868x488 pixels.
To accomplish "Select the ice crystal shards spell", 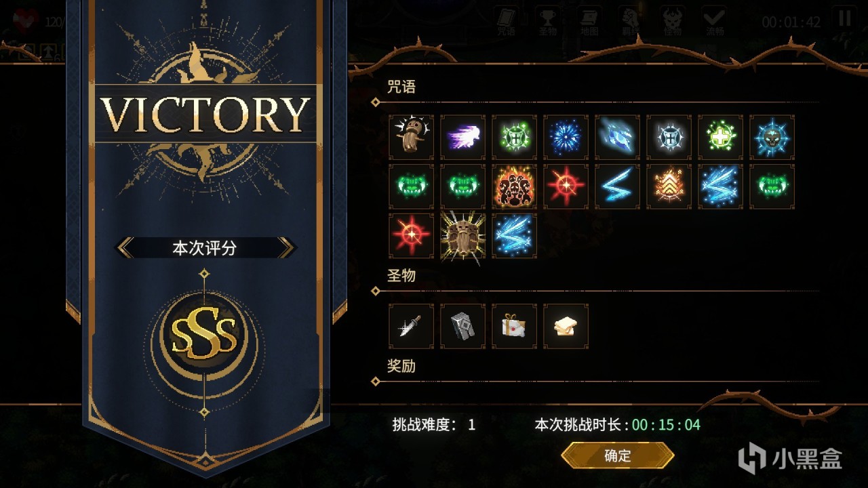I will pyautogui.click(x=618, y=138).
